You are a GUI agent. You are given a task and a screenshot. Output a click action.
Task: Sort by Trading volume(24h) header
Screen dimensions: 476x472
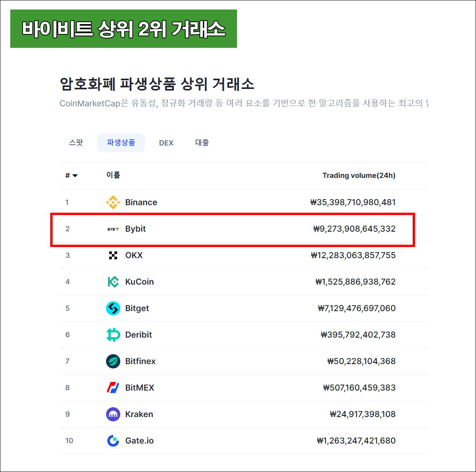359,176
